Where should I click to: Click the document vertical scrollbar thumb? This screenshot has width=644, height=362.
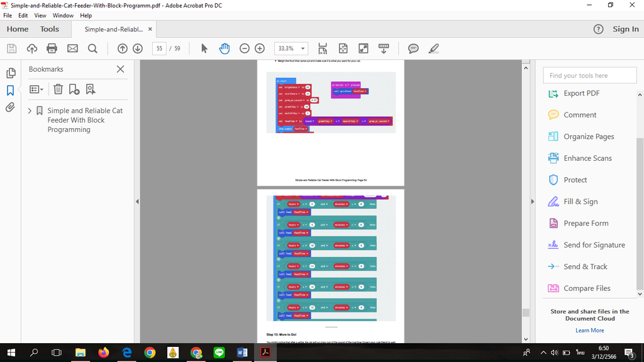coord(526,313)
